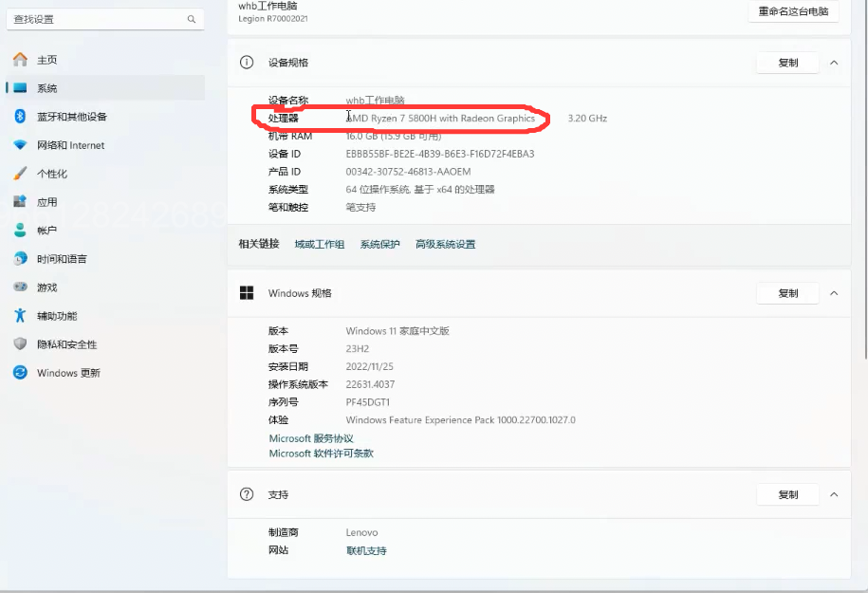Click the Windows logo icon next to Windows 规格
This screenshot has height=593, width=868.
click(x=247, y=293)
